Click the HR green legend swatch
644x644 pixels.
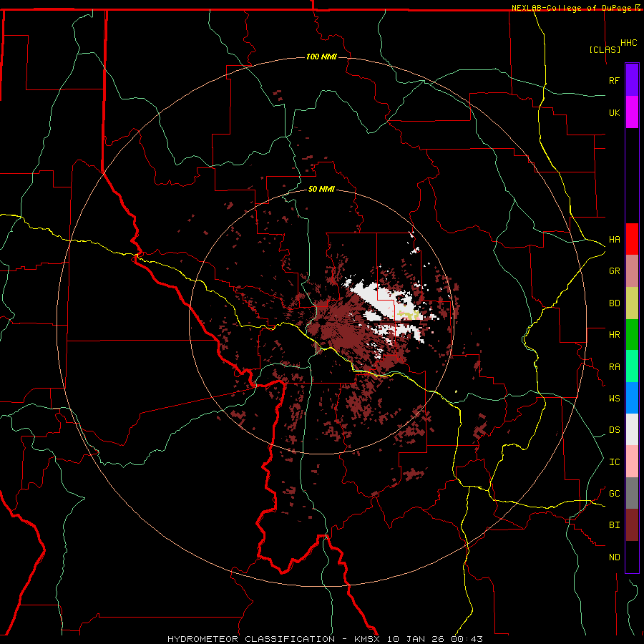click(x=632, y=334)
